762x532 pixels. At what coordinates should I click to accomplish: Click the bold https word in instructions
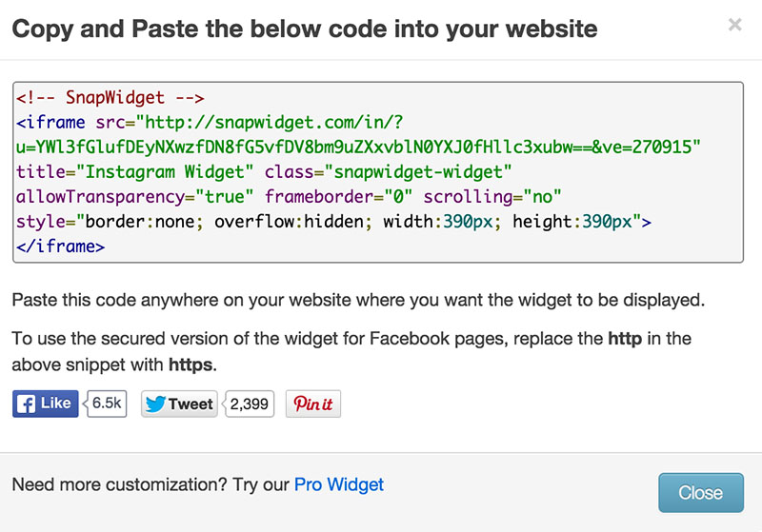(x=190, y=365)
